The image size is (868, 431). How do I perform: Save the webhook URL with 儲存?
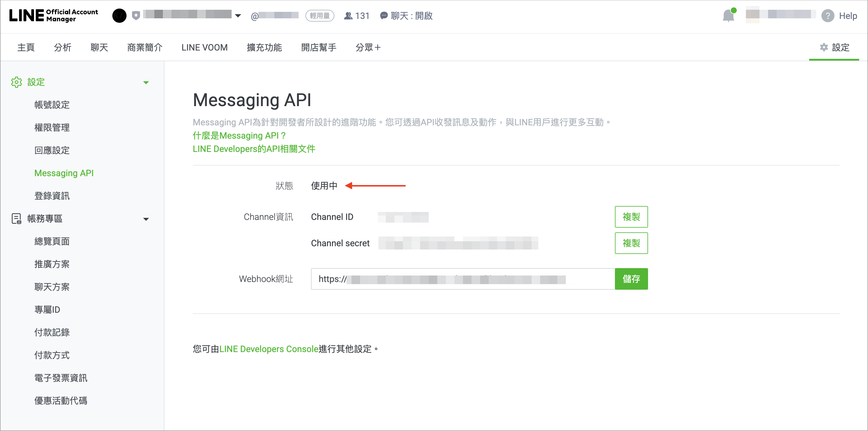631,279
